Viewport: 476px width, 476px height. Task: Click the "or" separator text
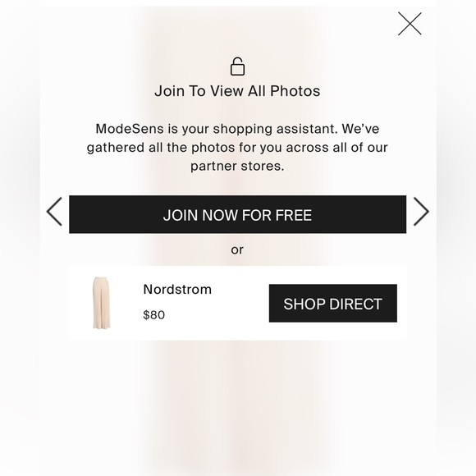pos(237,250)
